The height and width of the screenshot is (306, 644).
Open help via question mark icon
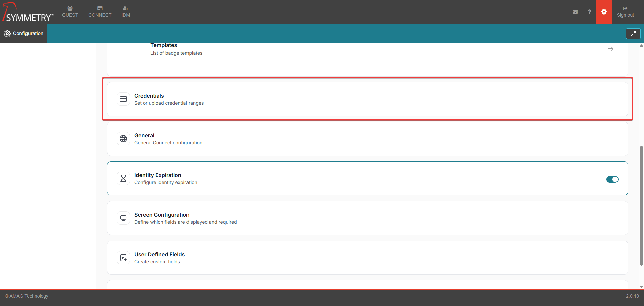[x=589, y=12]
